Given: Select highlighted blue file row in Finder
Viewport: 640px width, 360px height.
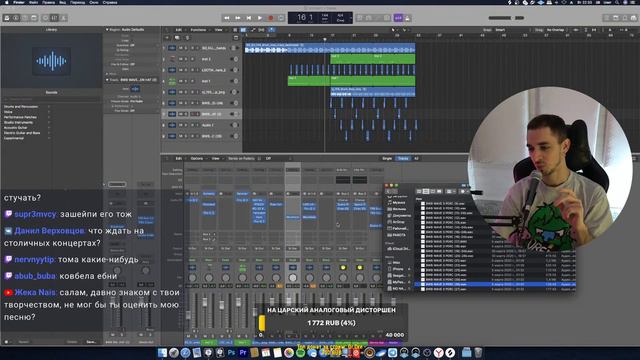Looking at the screenshot, I should pos(495,284).
